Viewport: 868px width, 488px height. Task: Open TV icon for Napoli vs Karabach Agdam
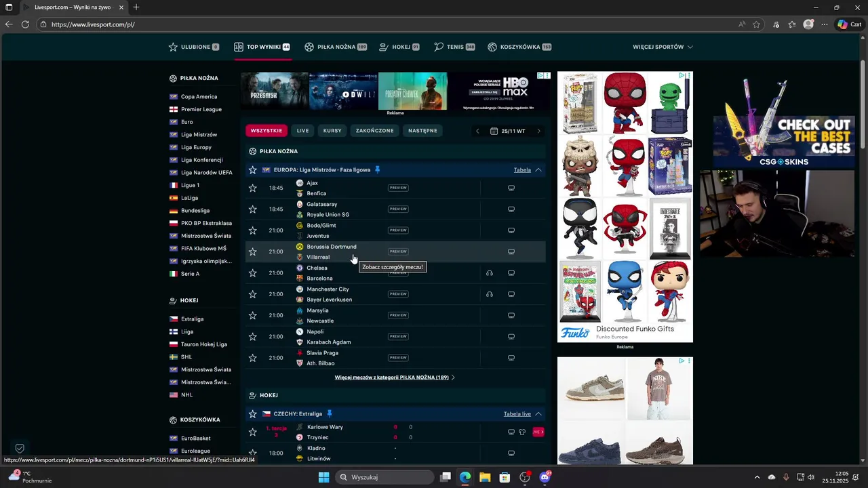click(511, 337)
